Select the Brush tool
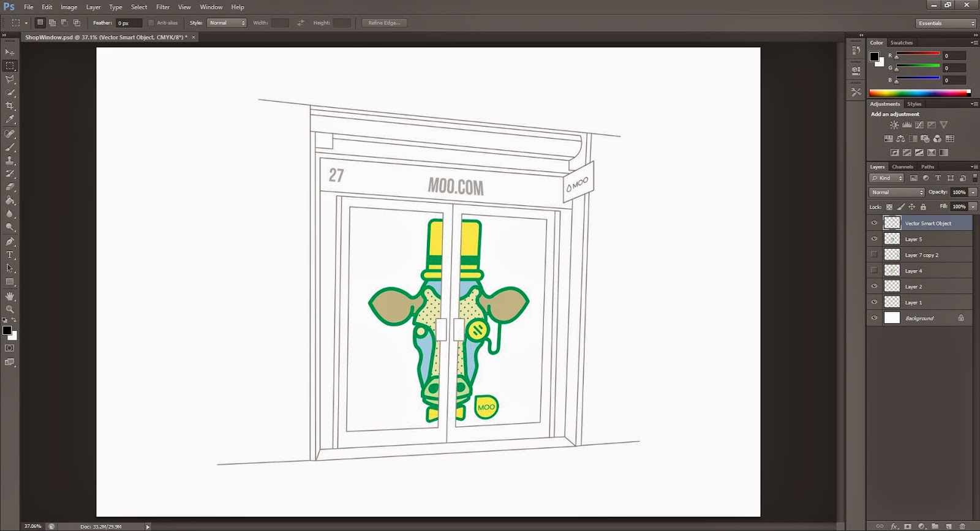Viewport: 980px width, 531px height. pyautogui.click(x=10, y=147)
